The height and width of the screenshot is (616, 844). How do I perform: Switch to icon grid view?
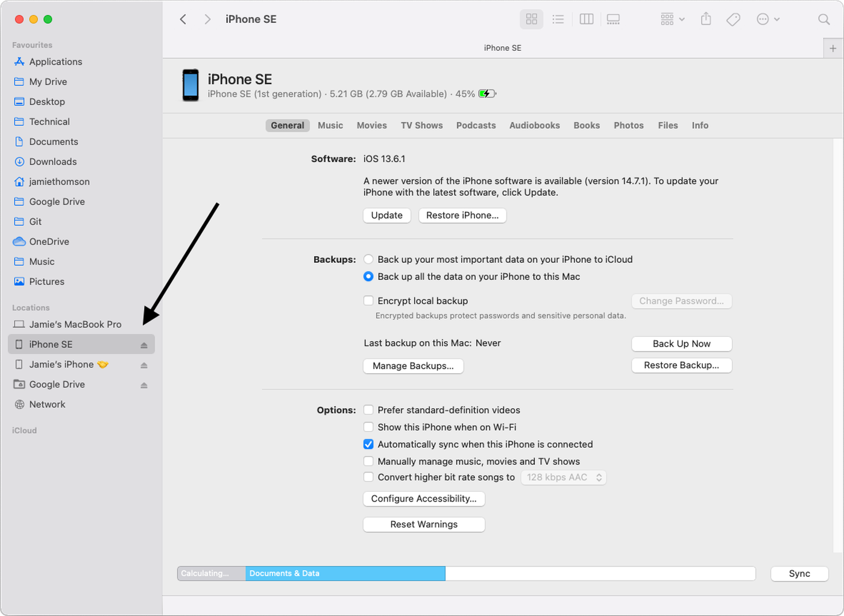click(x=531, y=19)
